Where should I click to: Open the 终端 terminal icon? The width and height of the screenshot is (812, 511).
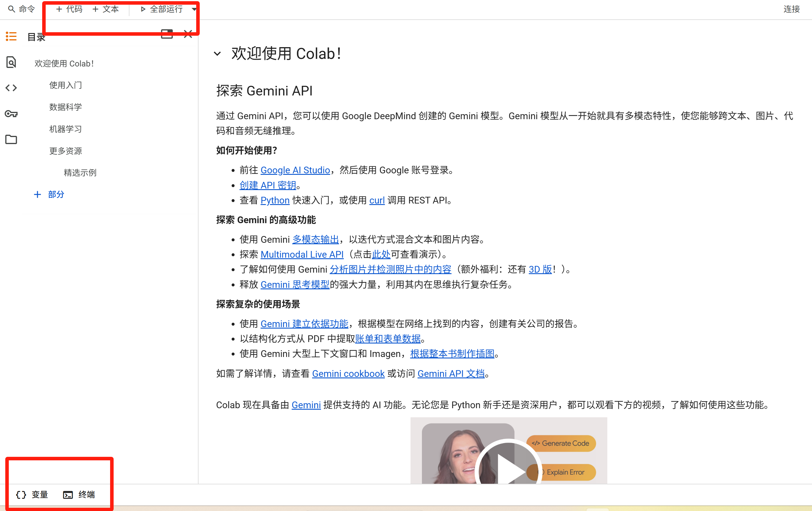[68, 495]
